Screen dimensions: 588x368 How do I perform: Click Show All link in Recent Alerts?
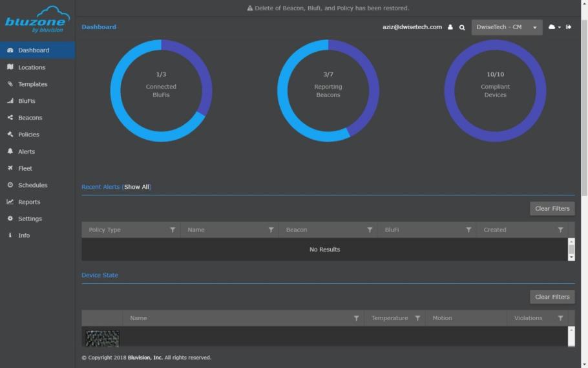click(x=136, y=187)
